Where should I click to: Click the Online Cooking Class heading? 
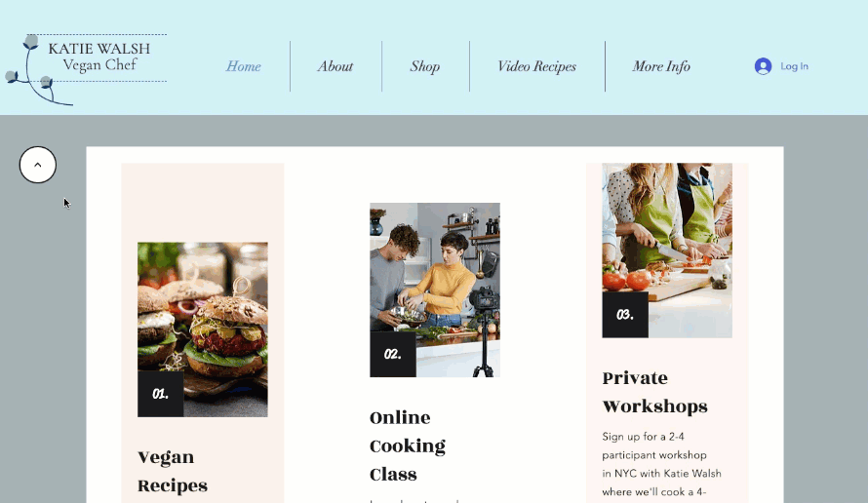tap(408, 446)
